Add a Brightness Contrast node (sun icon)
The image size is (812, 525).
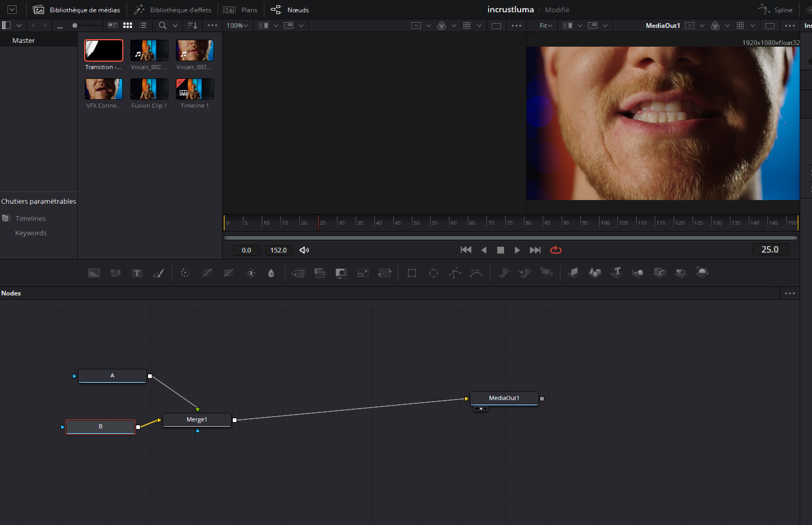pos(250,273)
